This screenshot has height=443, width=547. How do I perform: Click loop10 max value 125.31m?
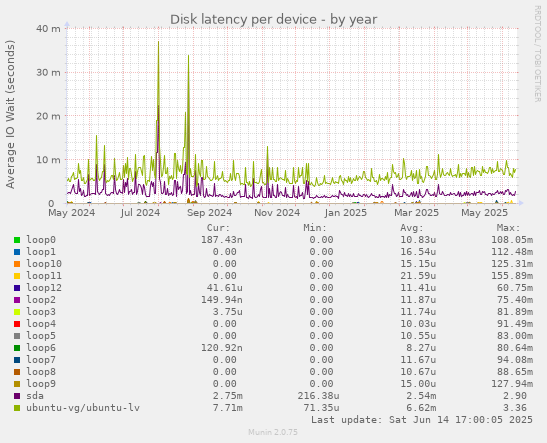(512, 264)
